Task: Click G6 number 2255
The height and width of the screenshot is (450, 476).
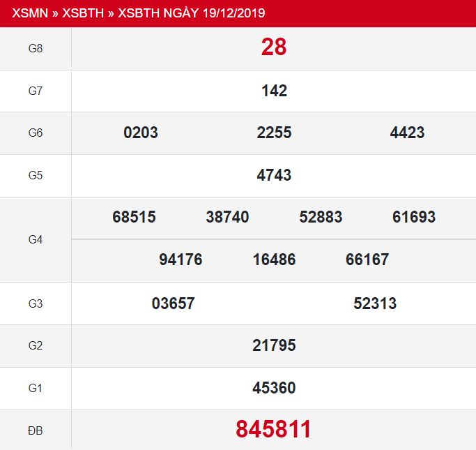Action: pos(274,133)
